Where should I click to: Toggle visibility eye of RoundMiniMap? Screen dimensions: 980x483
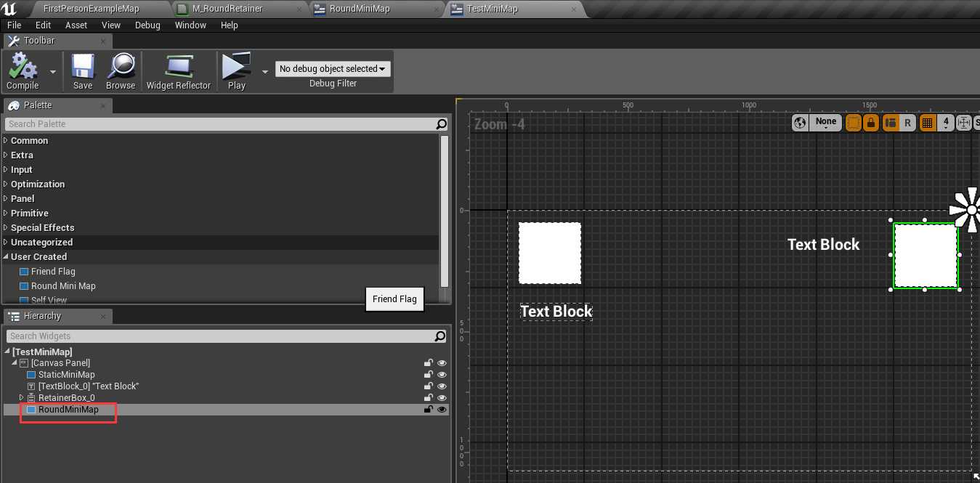[x=441, y=410]
